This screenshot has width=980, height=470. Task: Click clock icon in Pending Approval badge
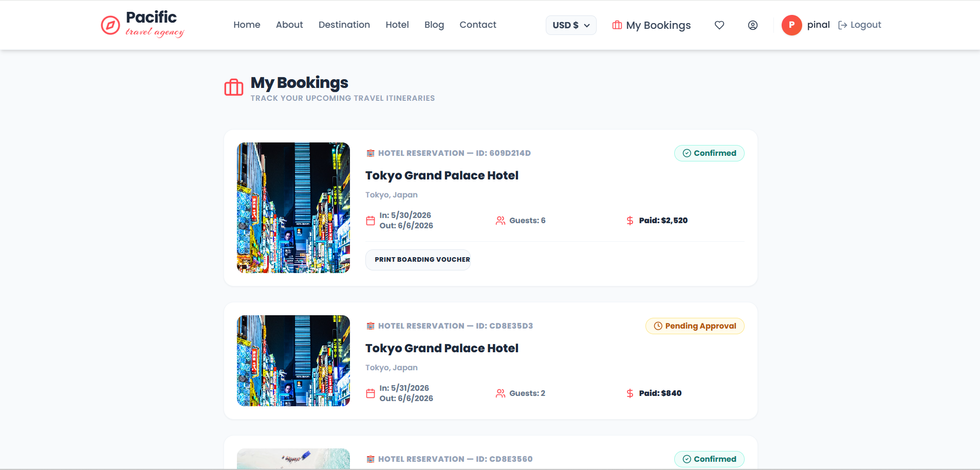coord(658,326)
